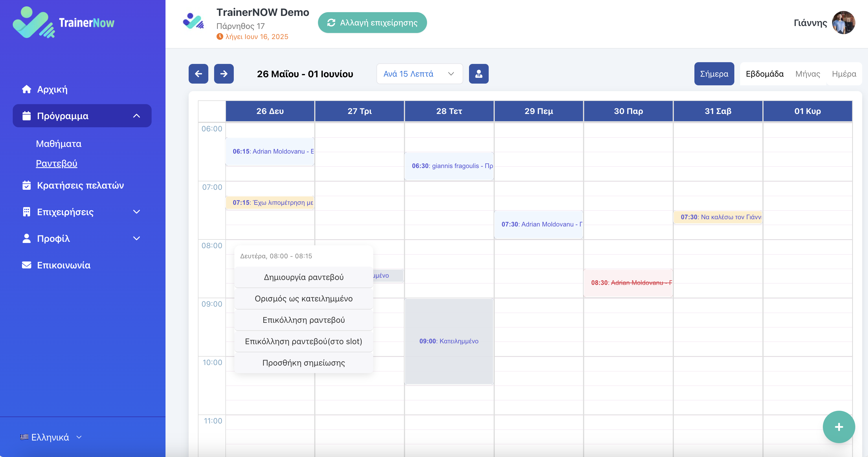The width and height of the screenshot is (868, 457).
Task: Click the Αλλαγή επιχείρησης button
Action: [x=372, y=23]
